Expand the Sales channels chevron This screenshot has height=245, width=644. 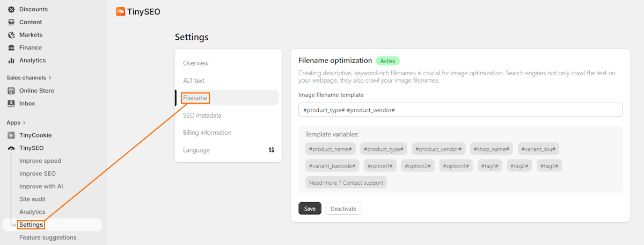coord(50,78)
